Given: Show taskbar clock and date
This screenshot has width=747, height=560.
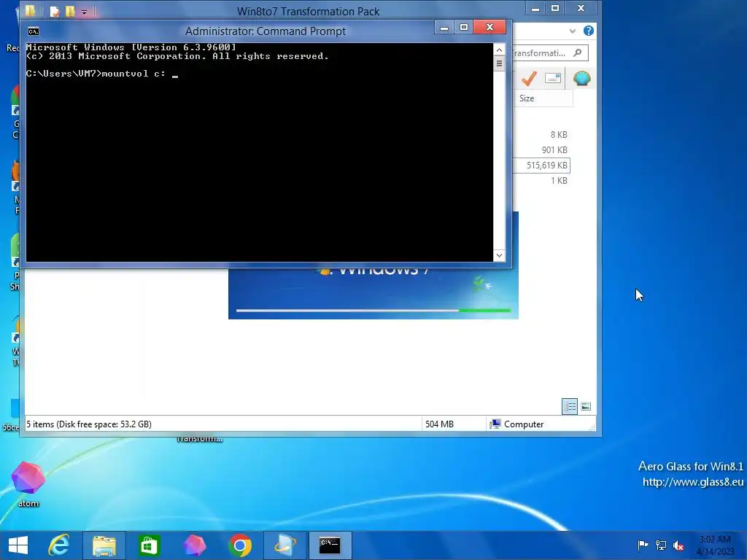Looking at the screenshot, I should click(716, 545).
